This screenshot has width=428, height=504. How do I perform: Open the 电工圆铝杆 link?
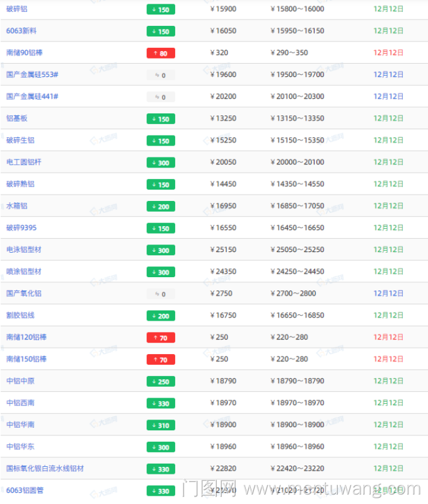point(24,162)
